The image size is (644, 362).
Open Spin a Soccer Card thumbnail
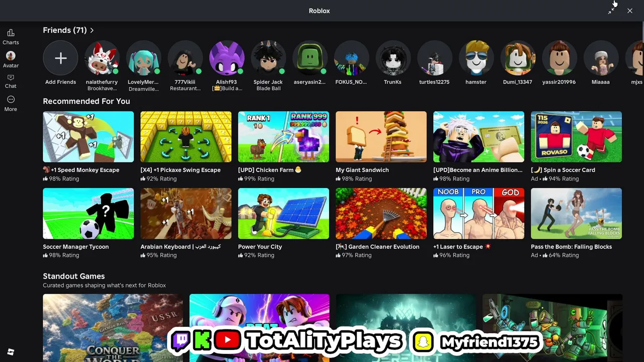point(577,137)
